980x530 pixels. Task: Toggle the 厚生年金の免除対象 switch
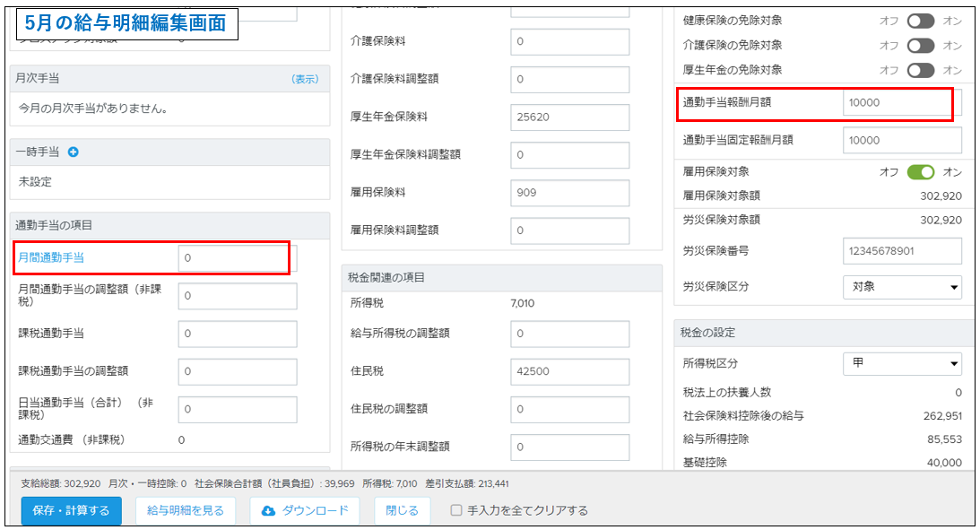pyautogui.click(x=920, y=70)
